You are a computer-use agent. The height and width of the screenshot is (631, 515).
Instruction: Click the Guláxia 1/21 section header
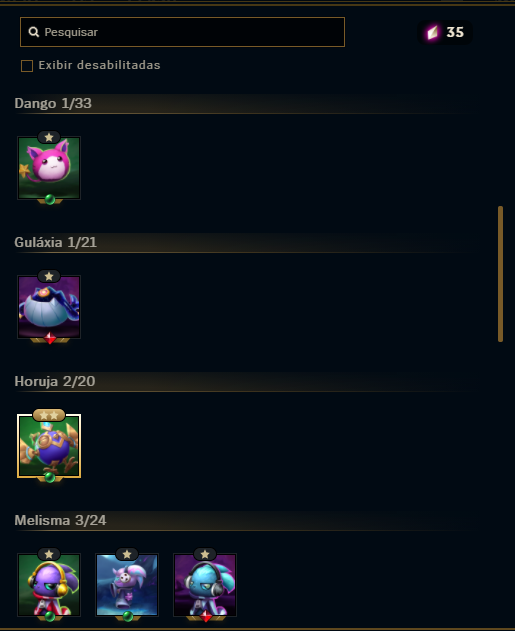(x=56, y=242)
